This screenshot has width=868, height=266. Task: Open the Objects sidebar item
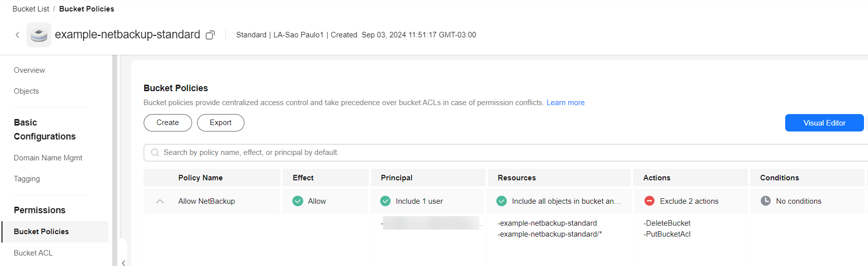26,91
